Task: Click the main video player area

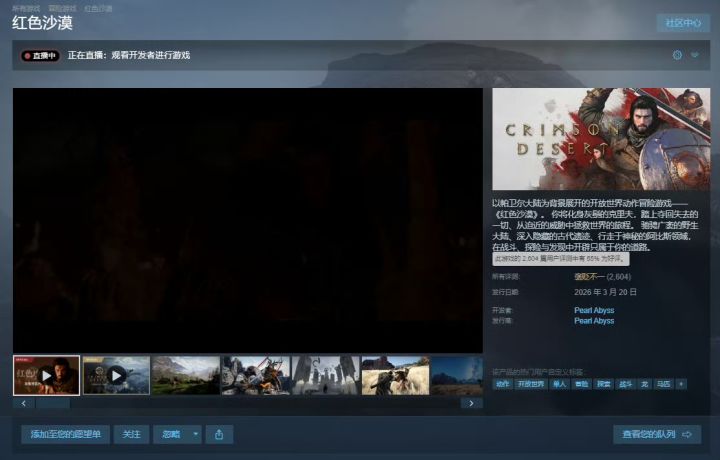Action: (x=248, y=220)
